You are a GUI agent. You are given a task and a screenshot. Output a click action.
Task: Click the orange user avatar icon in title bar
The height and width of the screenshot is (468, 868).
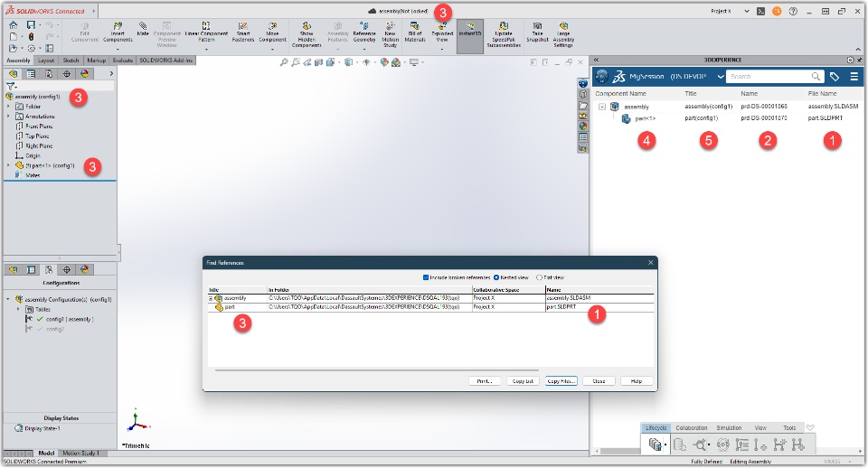[x=777, y=11]
